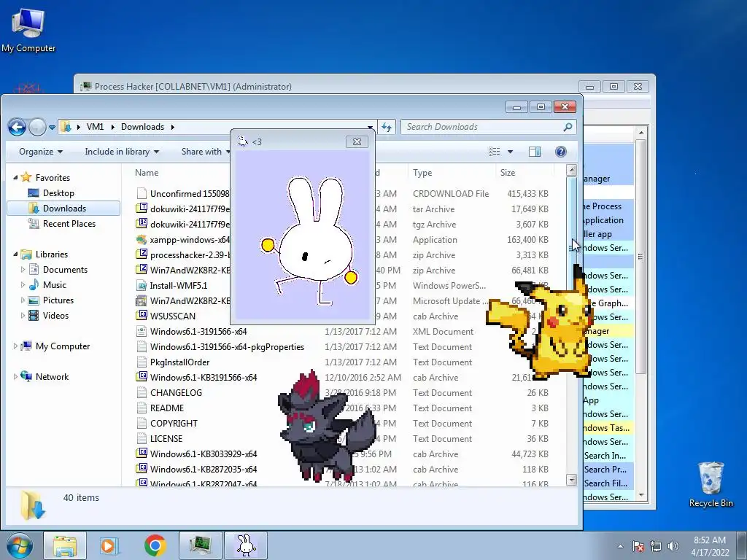
Task: Switch to the bunny app taskbar button
Action: click(x=246, y=545)
